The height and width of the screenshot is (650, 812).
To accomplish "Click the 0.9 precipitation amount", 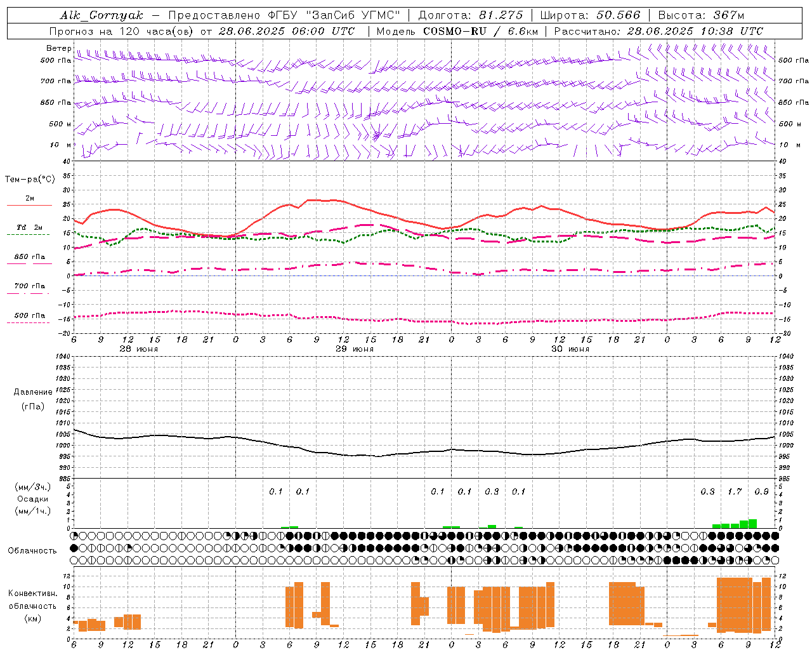I will pos(762,492).
